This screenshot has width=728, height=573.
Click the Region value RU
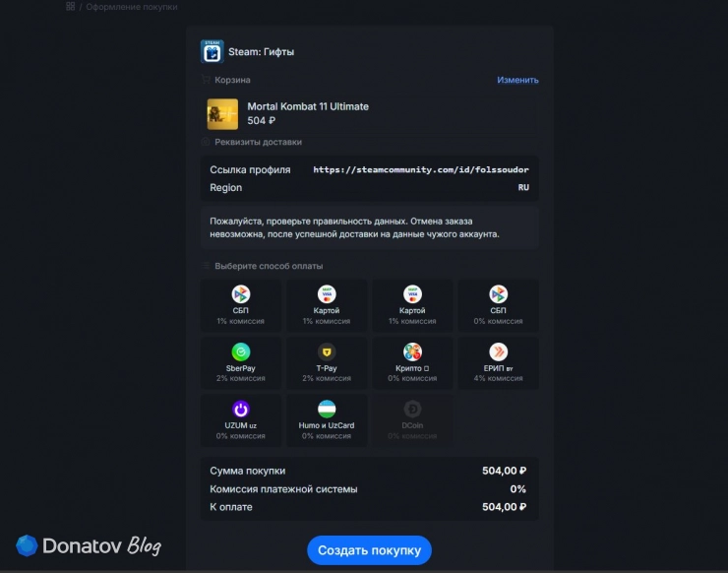point(523,187)
